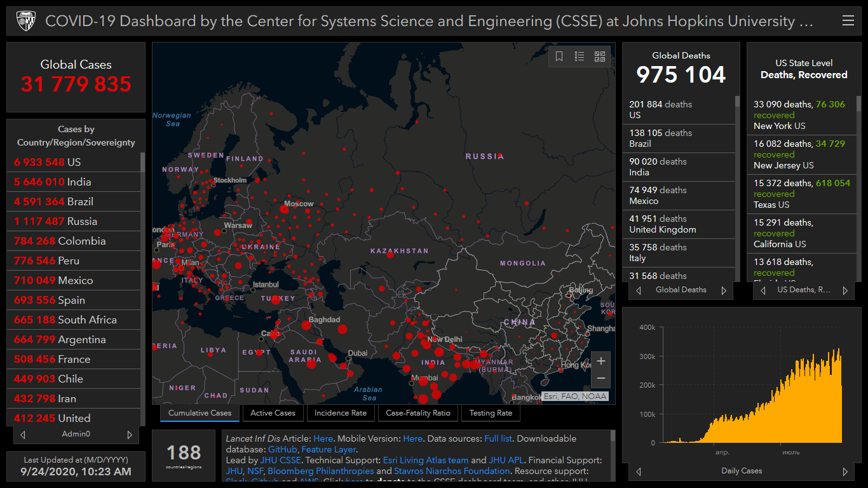Go to previous Admin0 list page

click(24, 435)
